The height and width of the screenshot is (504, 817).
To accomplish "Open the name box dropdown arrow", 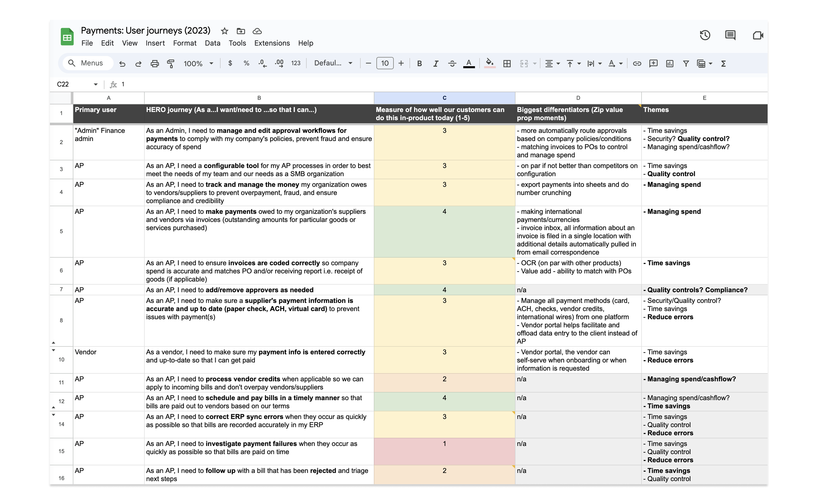I will pyautogui.click(x=95, y=84).
